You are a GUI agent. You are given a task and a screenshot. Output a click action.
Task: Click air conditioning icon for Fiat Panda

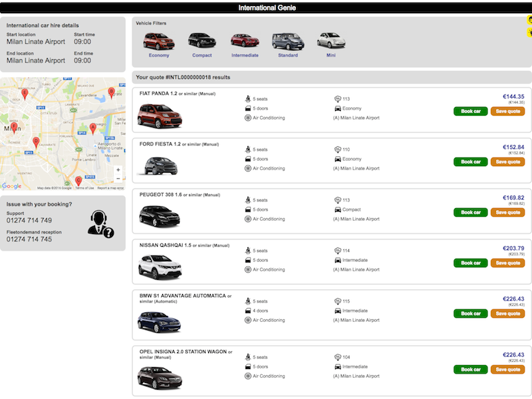click(x=248, y=118)
